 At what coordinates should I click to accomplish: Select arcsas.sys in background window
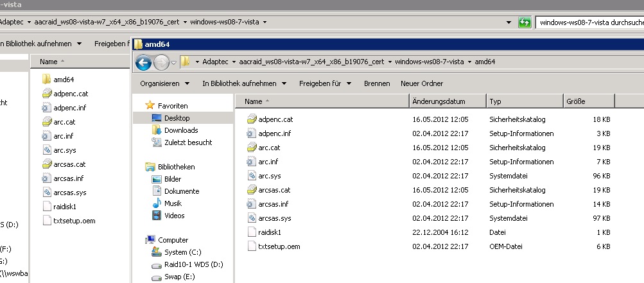pyautogui.click(x=70, y=193)
